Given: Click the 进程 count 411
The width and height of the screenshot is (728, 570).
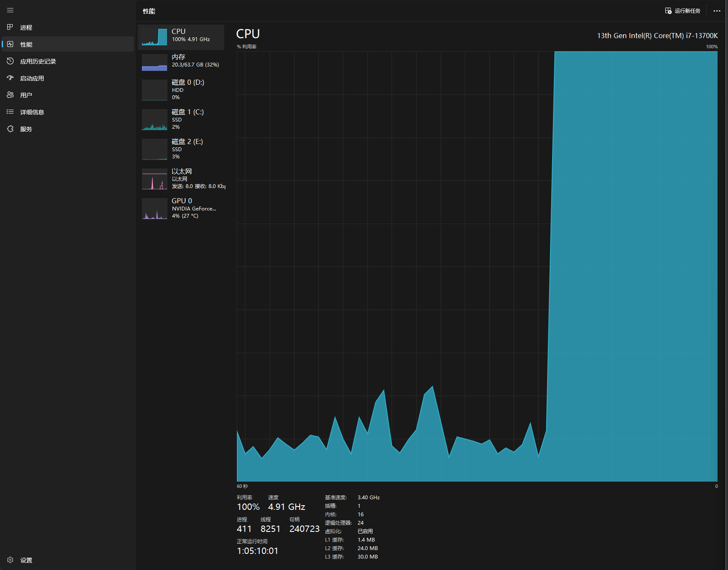Looking at the screenshot, I should click(x=244, y=529).
